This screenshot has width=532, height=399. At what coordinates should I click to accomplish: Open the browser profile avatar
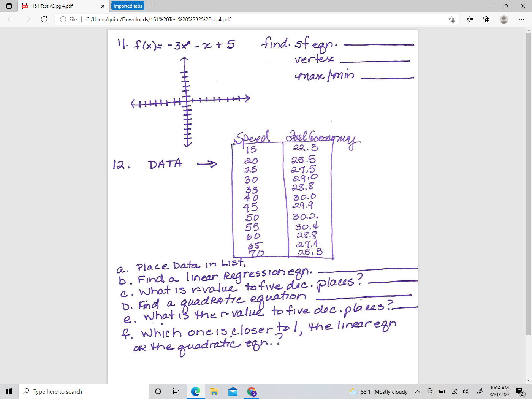504,19
